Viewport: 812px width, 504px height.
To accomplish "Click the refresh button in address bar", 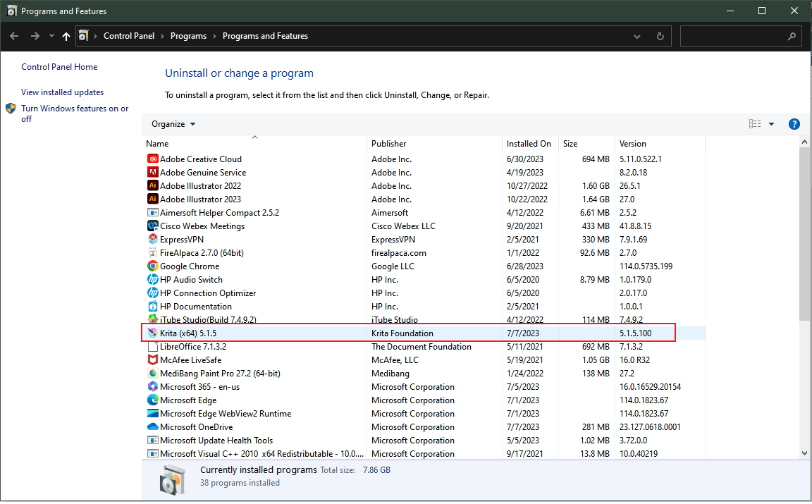I will (660, 36).
